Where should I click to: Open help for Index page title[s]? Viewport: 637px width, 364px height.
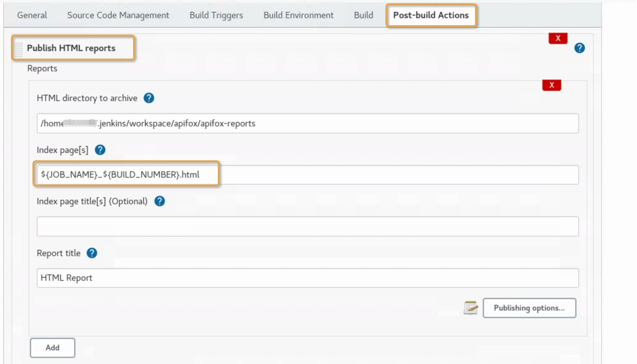pos(159,201)
